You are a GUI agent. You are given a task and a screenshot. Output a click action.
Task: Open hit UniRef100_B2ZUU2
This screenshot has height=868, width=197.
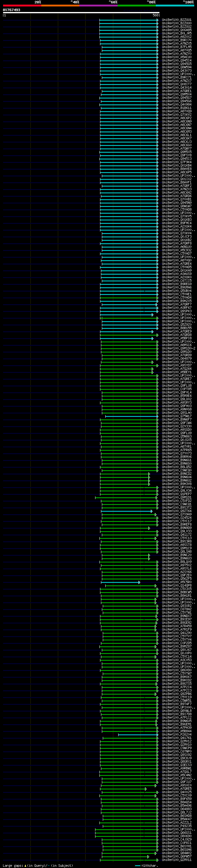click(x=176, y=26)
